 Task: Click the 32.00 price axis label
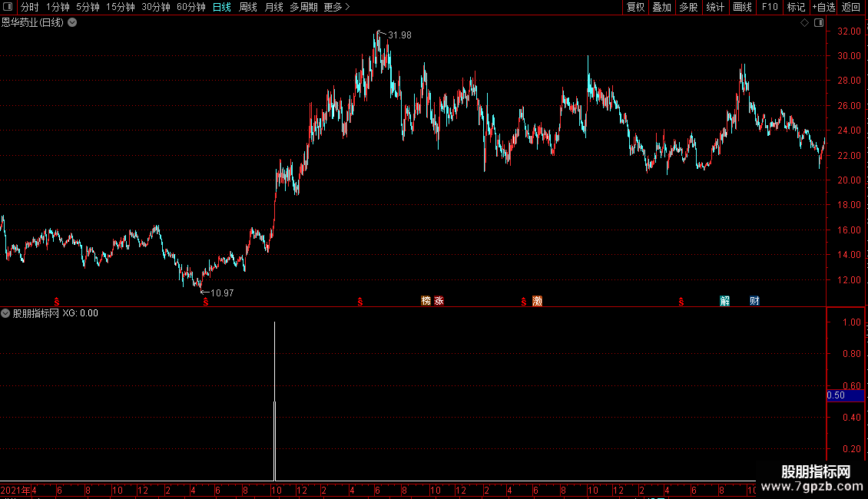[849, 31]
